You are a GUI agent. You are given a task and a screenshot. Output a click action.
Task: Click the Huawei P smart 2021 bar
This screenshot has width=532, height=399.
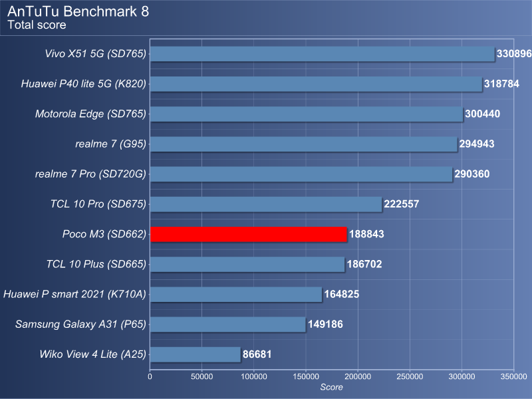point(236,294)
